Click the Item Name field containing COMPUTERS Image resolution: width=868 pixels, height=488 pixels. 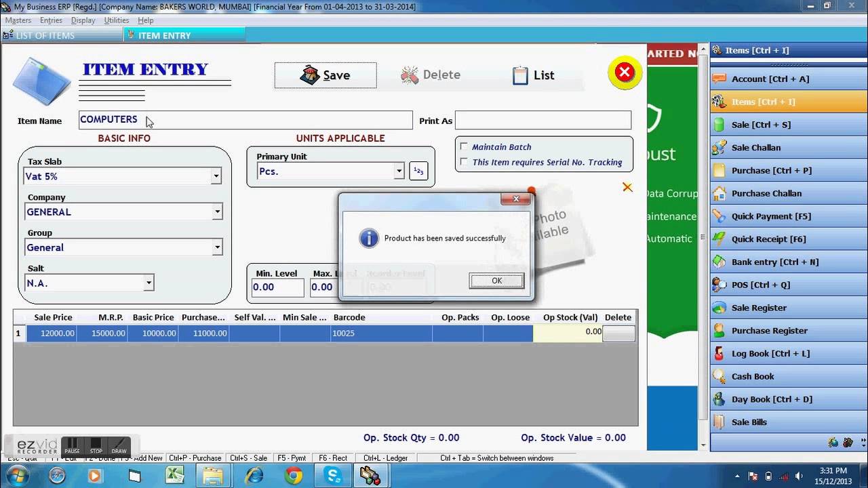[x=245, y=120]
